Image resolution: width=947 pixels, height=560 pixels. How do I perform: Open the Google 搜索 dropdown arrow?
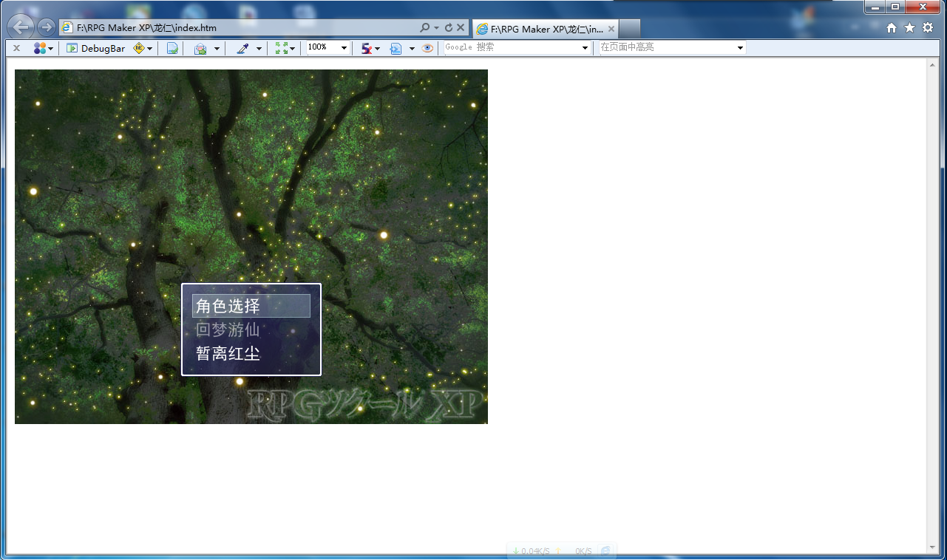[585, 48]
